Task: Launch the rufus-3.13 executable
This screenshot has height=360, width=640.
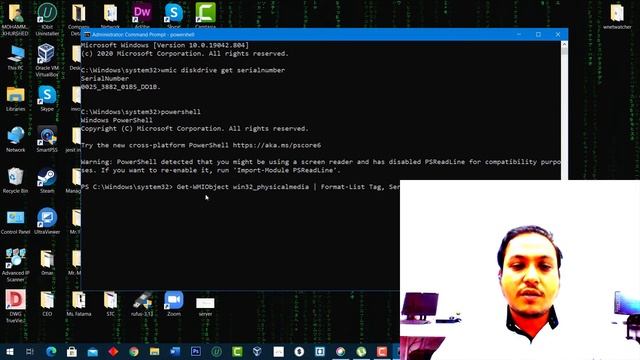Action: [x=142, y=303]
